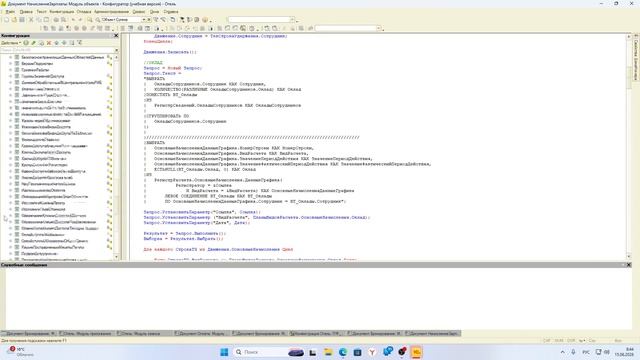The height and width of the screenshot is (360, 640).
Task: Click the 'Движения.Записать();' code line
Action: coord(170,52)
